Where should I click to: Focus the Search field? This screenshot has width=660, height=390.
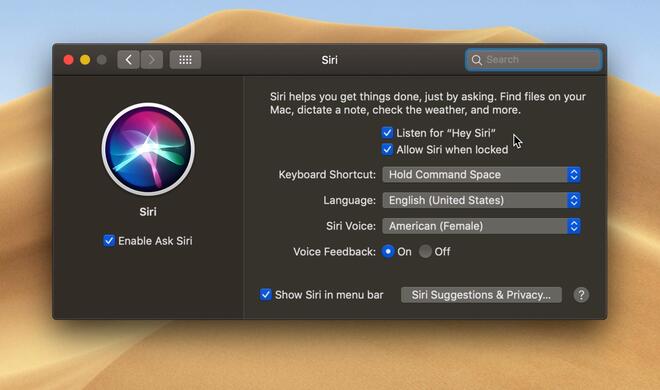pyautogui.click(x=533, y=60)
